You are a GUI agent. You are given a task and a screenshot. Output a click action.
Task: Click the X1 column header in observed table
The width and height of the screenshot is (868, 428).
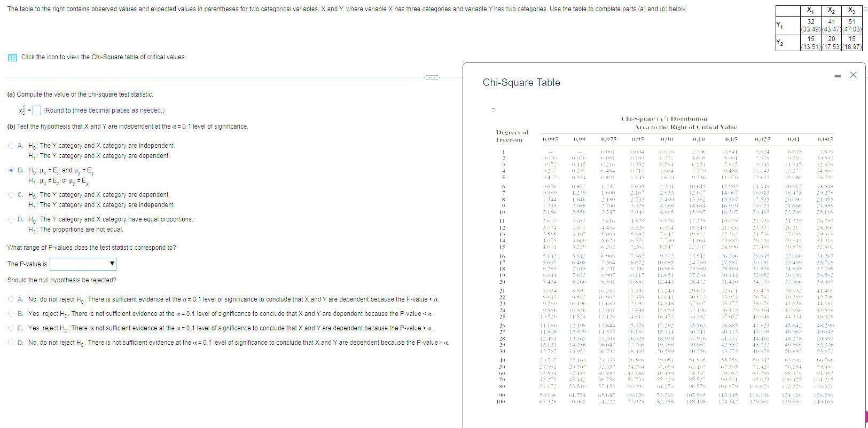coord(811,10)
